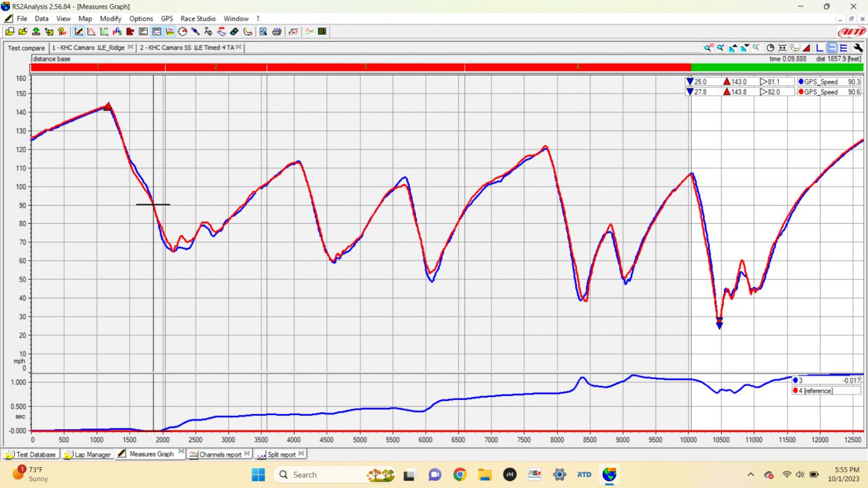Image resolution: width=868 pixels, height=488 pixels.
Task: Open the Windows Start menu
Action: click(x=258, y=475)
